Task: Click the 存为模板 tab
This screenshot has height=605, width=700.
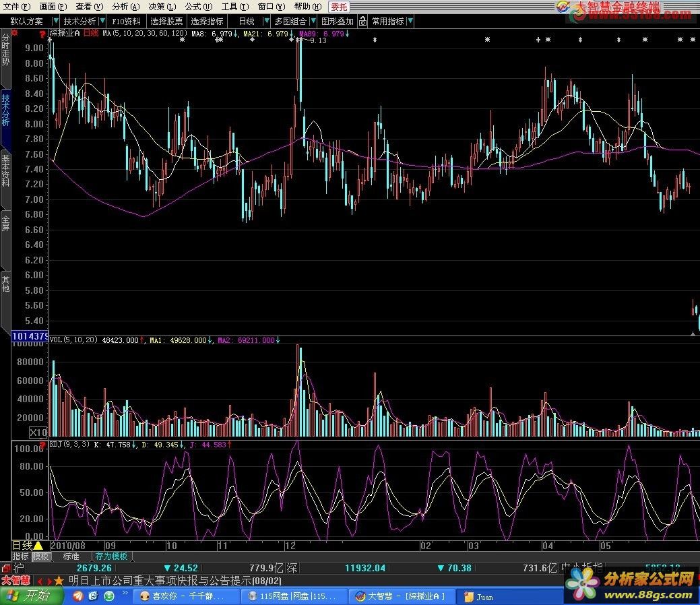Action: pos(112,556)
